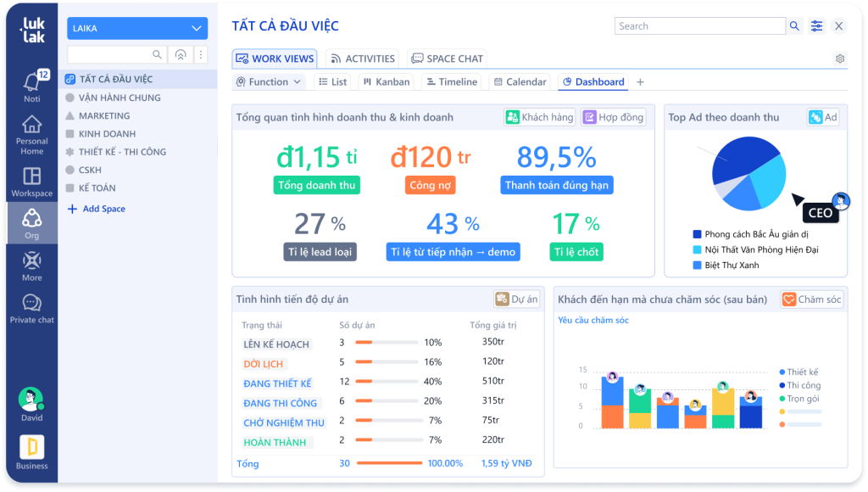This screenshot has height=492, width=868.
Task: Switch to the Kanban view tab
Action: coord(386,82)
